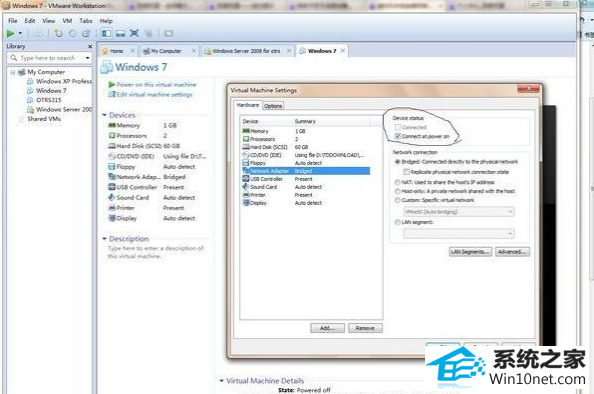The height and width of the screenshot is (394, 594).
Task: Select Processors in the hardware device list
Action: click(x=306, y=139)
